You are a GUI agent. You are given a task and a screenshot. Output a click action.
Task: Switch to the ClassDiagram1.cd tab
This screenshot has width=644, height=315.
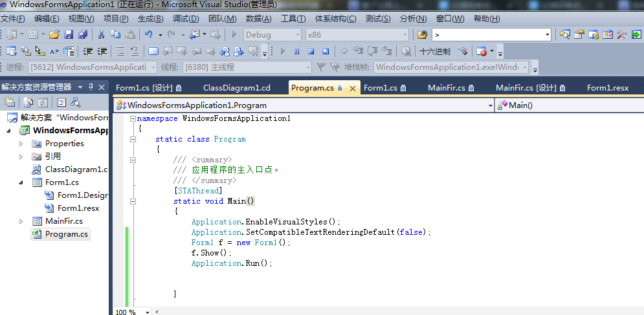237,88
